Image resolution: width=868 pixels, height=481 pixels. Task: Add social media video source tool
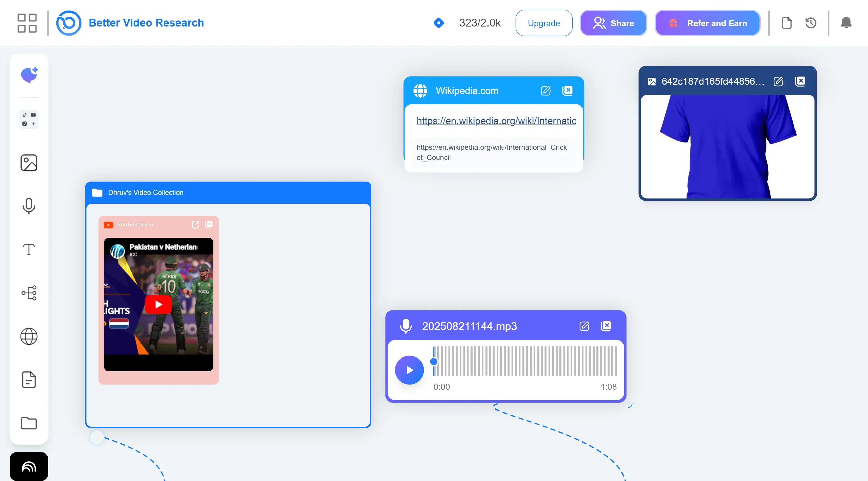pyautogui.click(x=29, y=119)
